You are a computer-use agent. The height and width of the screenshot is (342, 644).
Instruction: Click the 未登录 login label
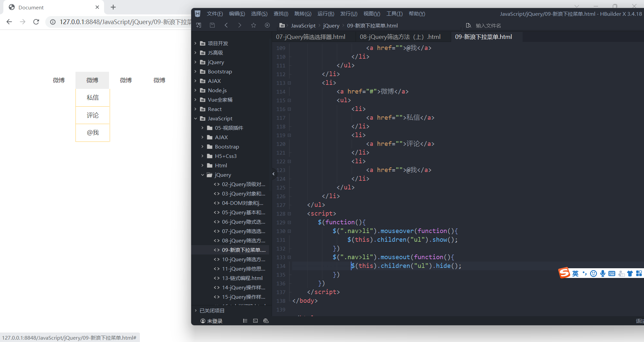coord(215,321)
